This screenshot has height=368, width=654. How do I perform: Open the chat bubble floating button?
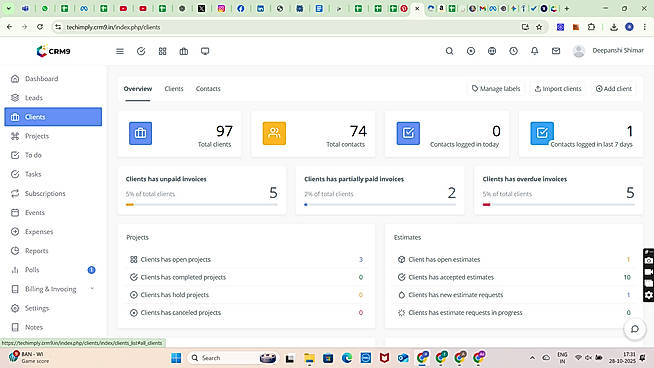[634, 329]
